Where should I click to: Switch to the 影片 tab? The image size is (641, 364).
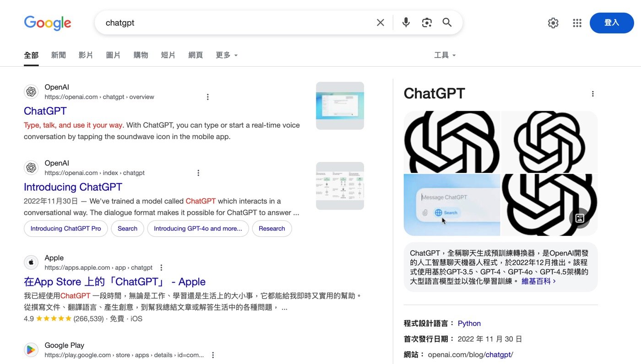[x=86, y=55]
